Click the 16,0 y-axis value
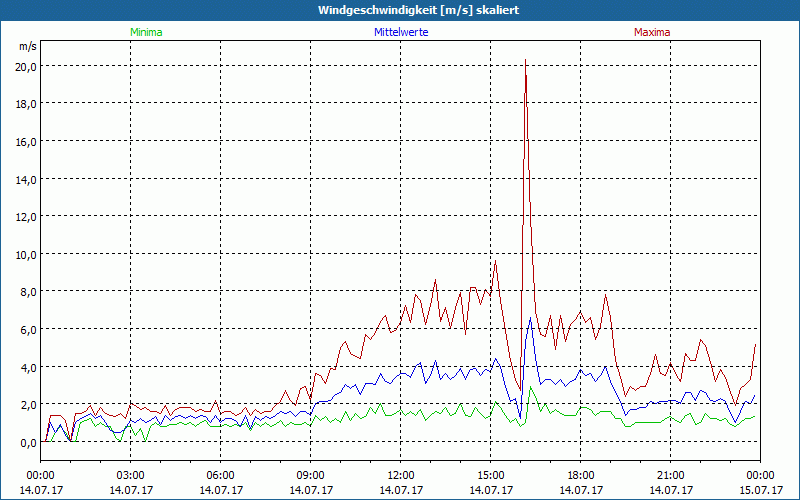 (26, 141)
